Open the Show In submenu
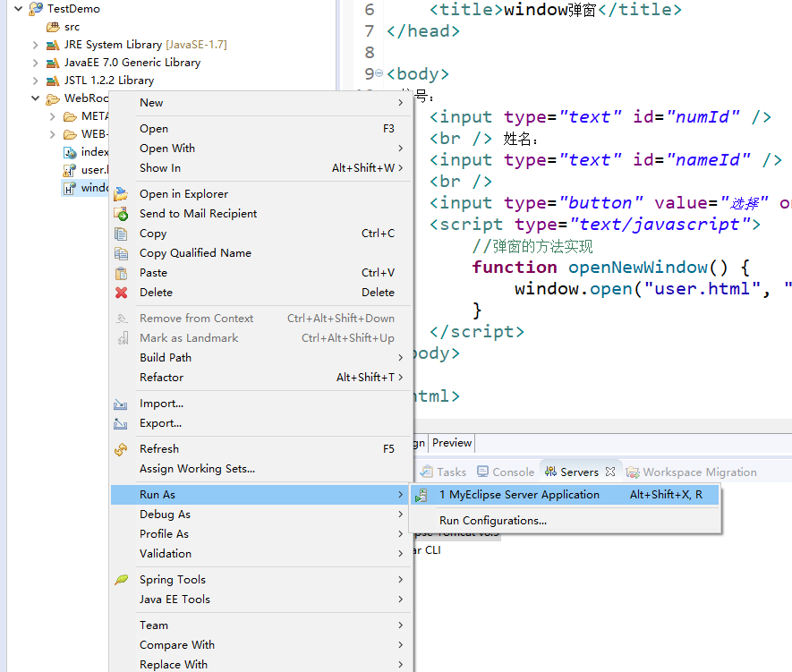 tap(260, 168)
